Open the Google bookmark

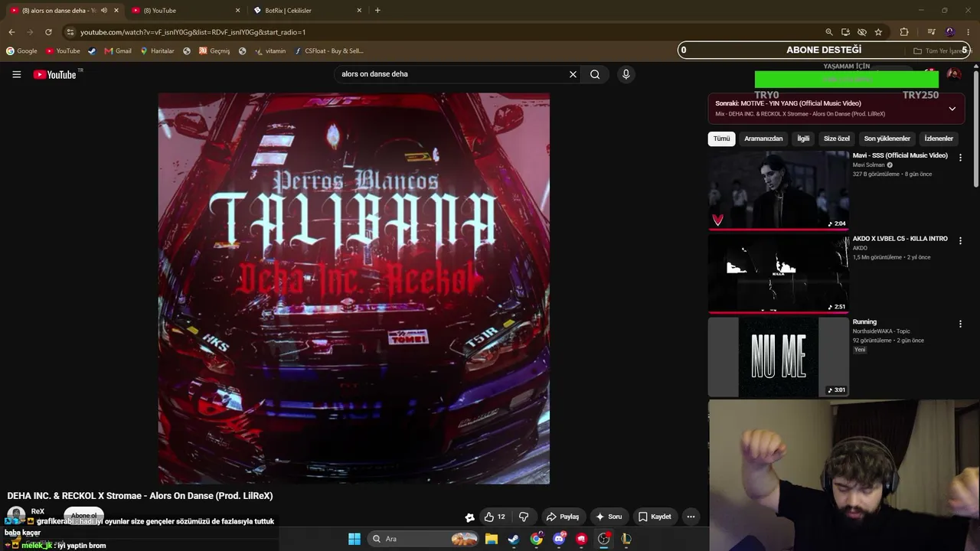pyautogui.click(x=21, y=51)
